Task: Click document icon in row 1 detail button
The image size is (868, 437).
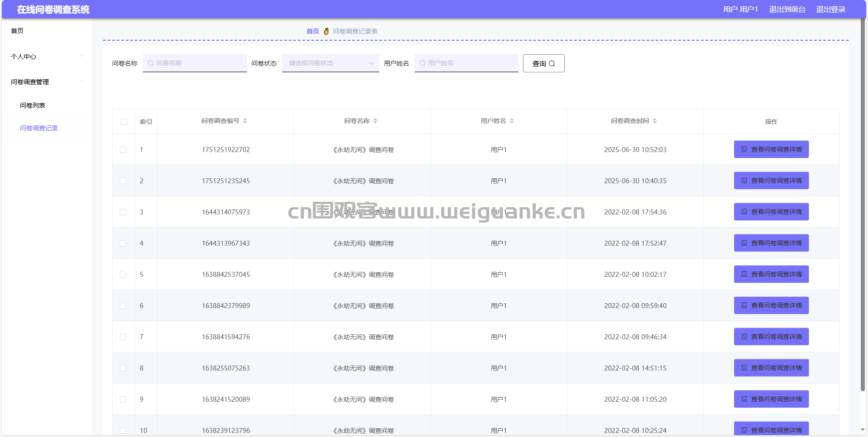Action: click(x=744, y=149)
